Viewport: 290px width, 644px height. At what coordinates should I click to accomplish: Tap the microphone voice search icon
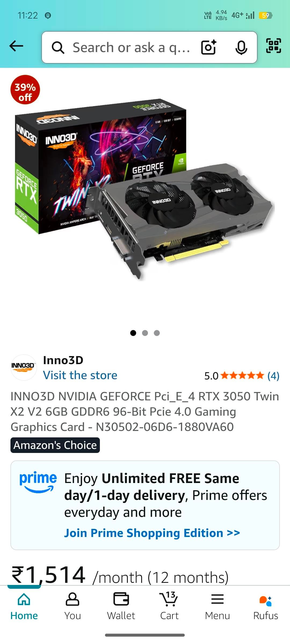click(241, 47)
